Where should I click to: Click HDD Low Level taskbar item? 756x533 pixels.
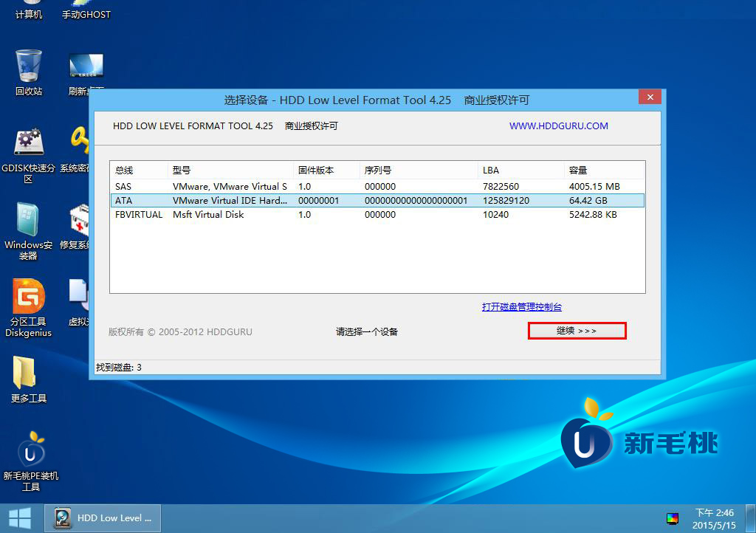tap(102, 518)
